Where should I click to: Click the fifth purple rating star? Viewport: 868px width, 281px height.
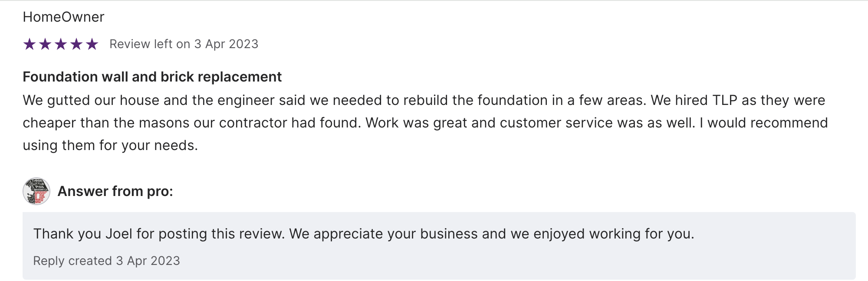92,44
